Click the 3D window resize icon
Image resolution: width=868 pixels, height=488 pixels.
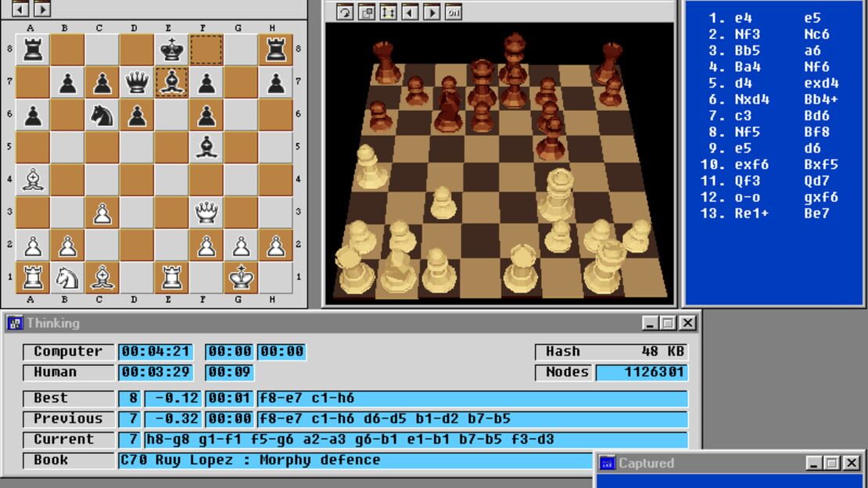[x=367, y=12]
